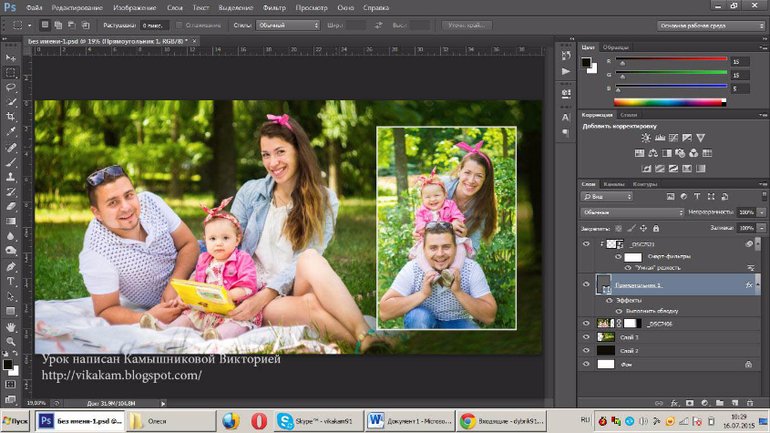Viewport: 770px width, 433px height.
Task: Open the layer blend mode dropdown
Action: tap(632, 212)
